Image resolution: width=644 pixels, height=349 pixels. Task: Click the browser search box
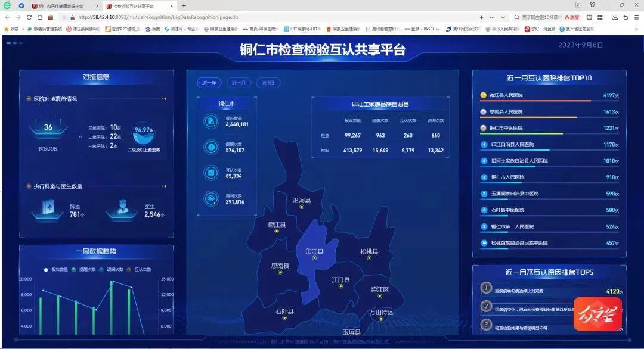[x=540, y=17]
